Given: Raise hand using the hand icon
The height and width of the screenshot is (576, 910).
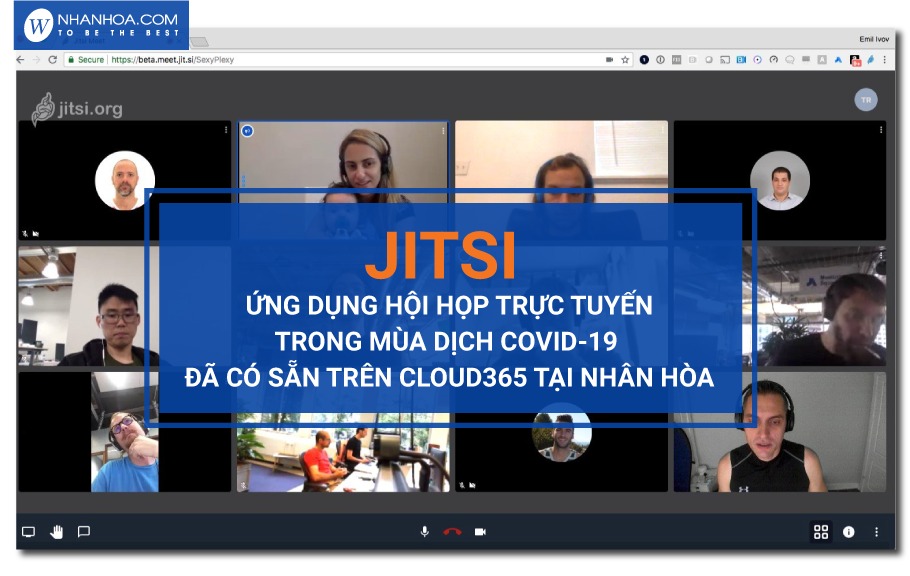Looking at the screenshot, I should tap(56, 532).
